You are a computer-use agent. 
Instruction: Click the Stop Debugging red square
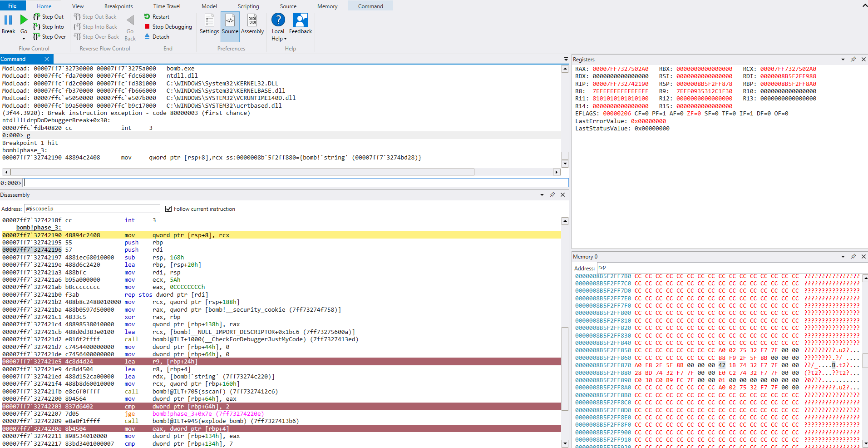[x=147, y=27]
